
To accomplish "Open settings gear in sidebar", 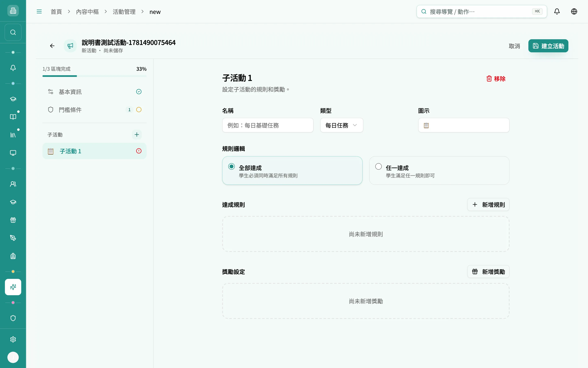I will point(13,339).
